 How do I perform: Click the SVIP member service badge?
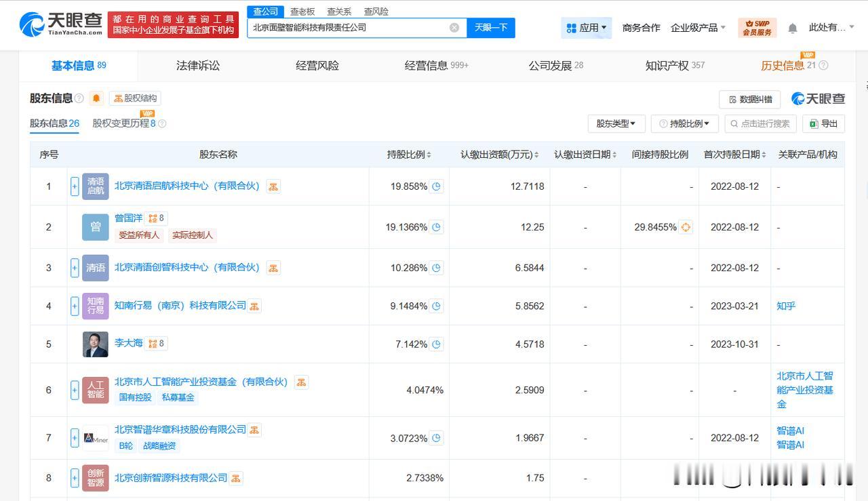click(757, 28)
